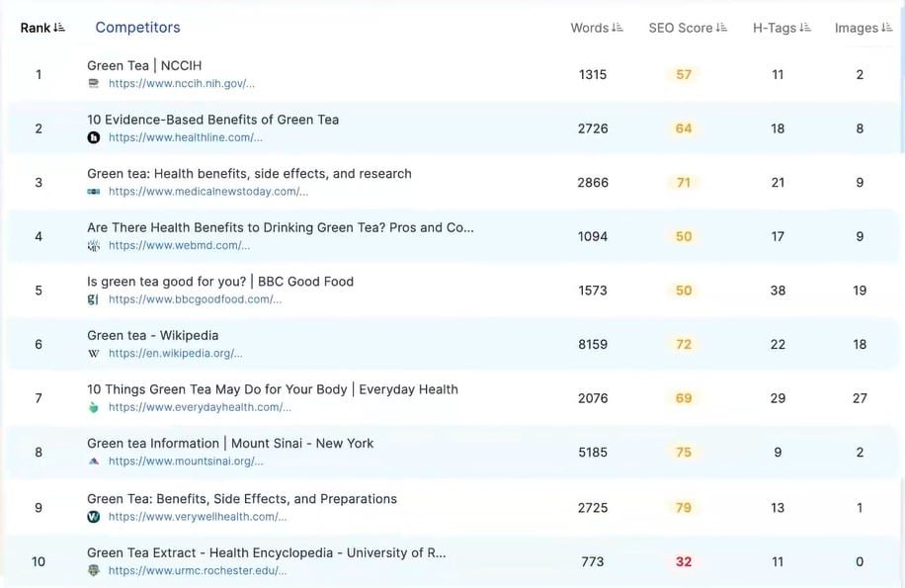Open the mountsinai.org URL link

click(x=186, y=461)
